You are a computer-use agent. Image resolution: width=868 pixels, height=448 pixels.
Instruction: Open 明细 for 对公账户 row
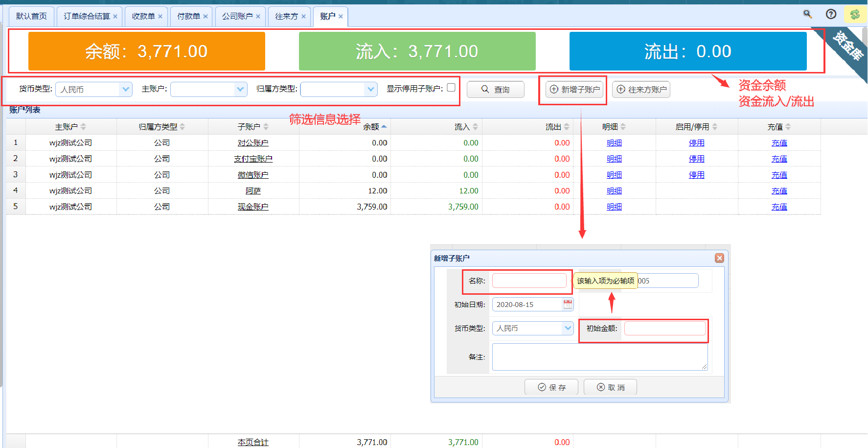[614, 143]
